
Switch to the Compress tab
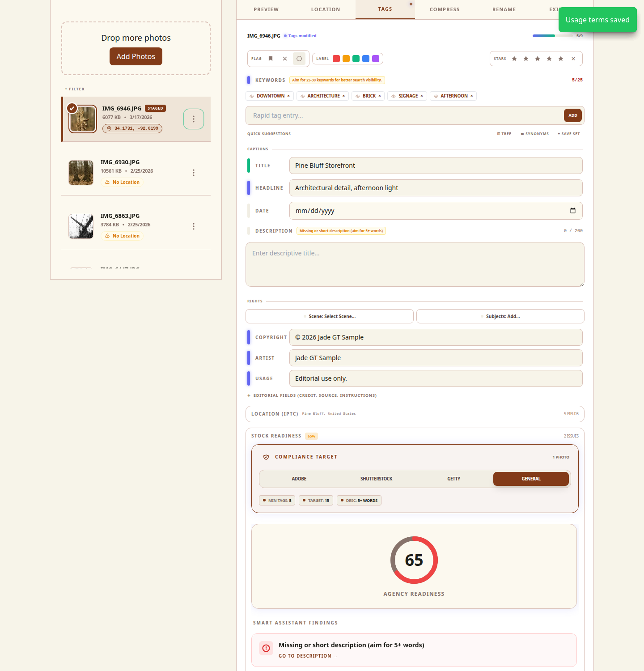(445, 9)
